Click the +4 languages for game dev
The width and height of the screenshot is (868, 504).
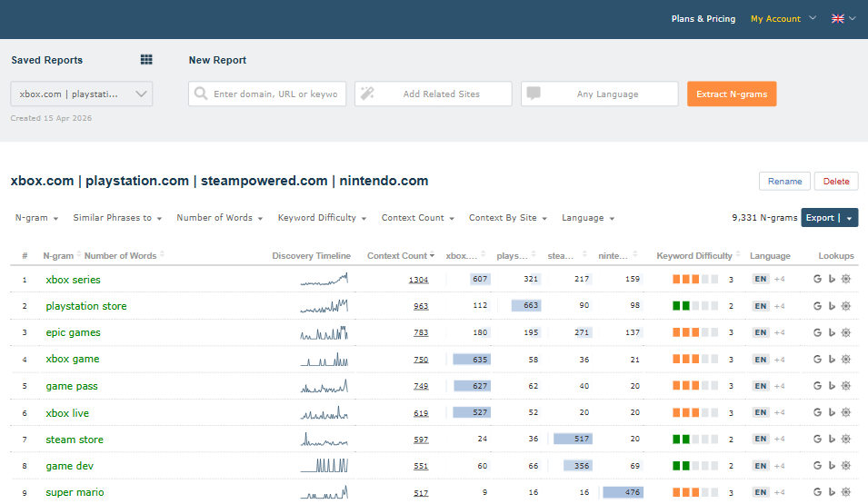coord(780,466)
